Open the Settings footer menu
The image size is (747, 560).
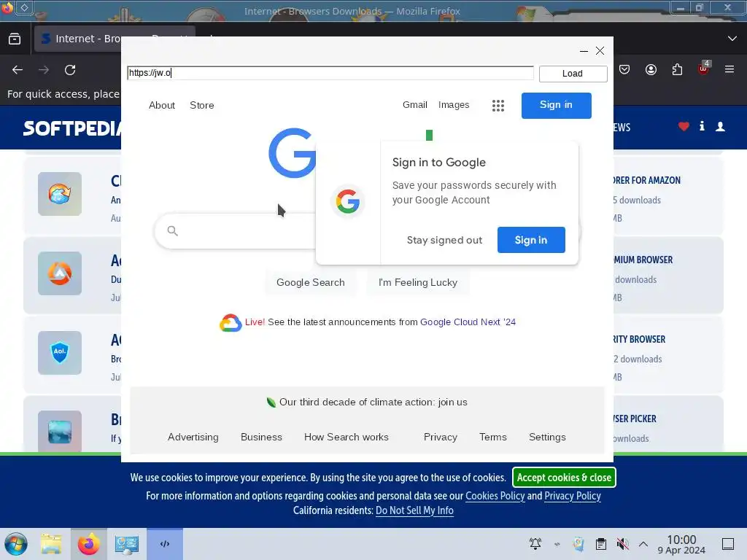[547, 437]
